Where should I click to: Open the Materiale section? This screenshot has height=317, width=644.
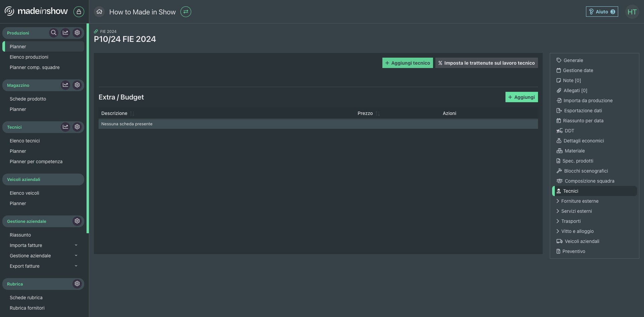click(x=571, y=151)
